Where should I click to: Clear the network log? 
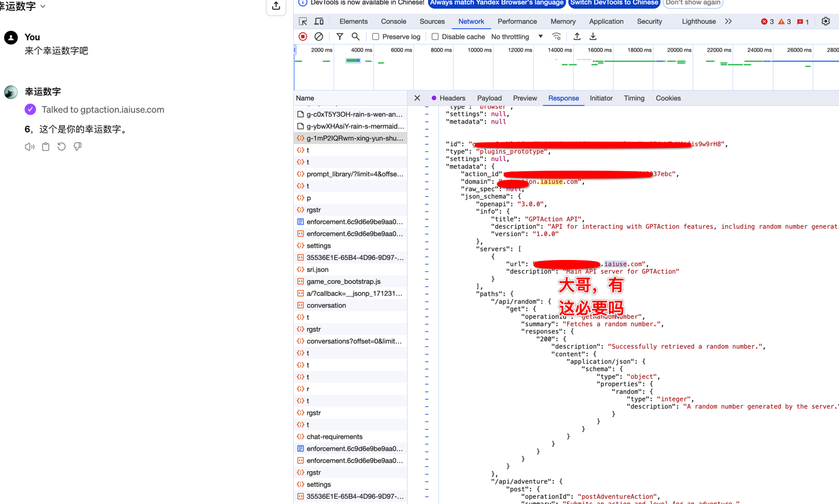(x=319, y=36)
